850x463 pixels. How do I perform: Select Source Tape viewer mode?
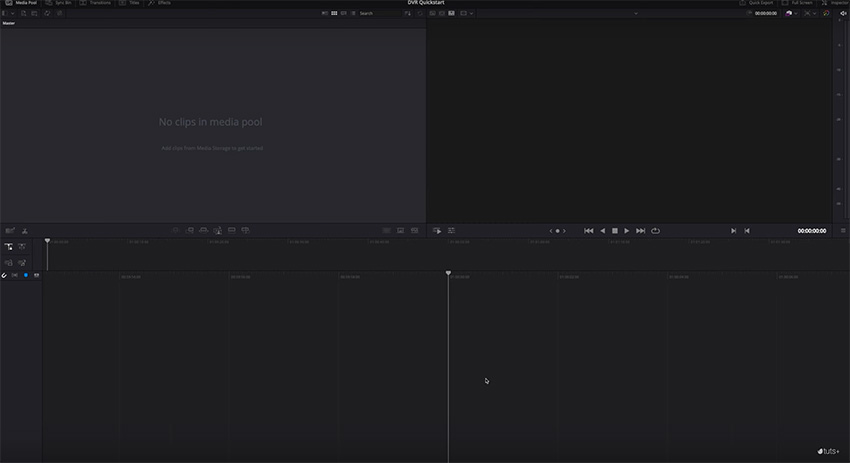442,13
